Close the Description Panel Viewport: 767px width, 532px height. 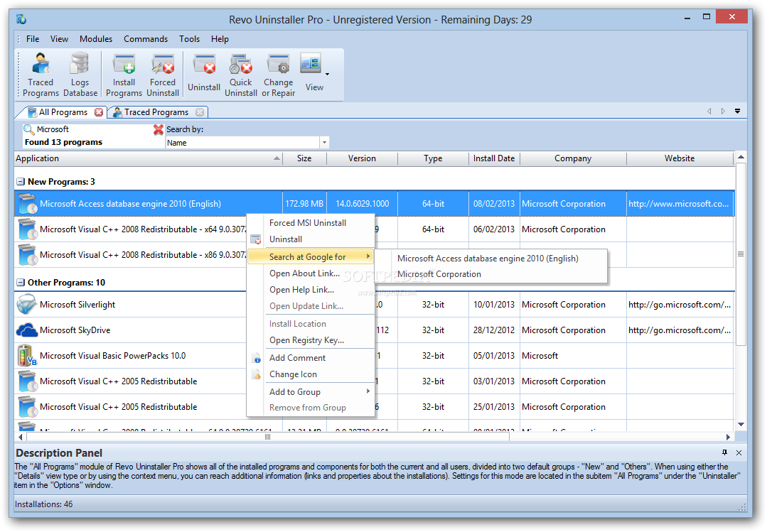pos(739,452)
